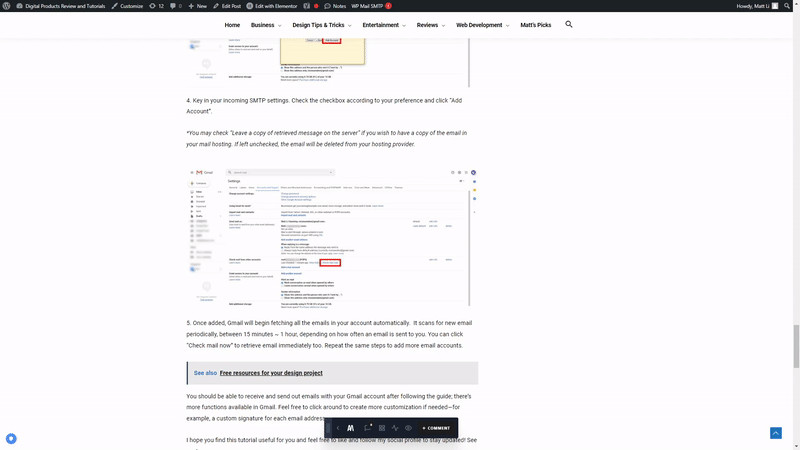This screenshot has width=800, height=450.
Task: Open the Customize option in admin bar
Action: click(x=127, y=6)
